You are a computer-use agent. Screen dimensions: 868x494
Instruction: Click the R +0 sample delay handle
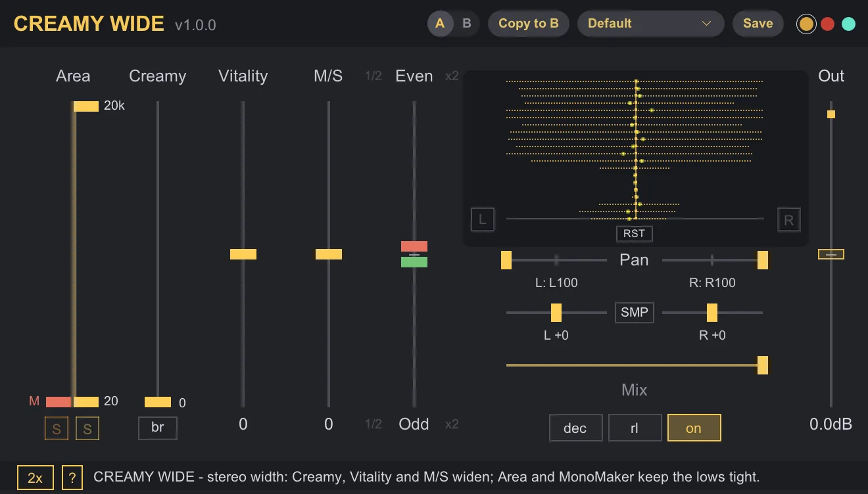coord(711,313)
